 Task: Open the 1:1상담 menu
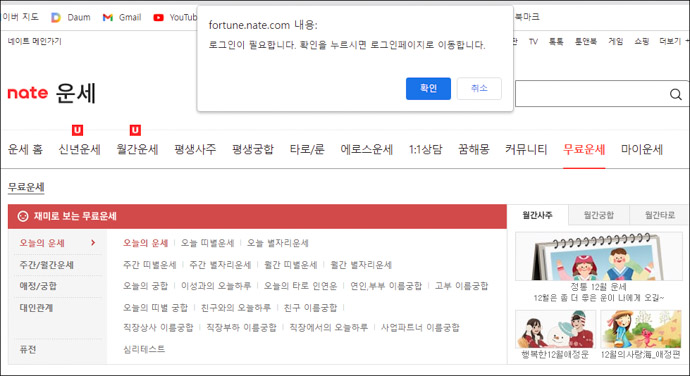(x=426, y=149)
